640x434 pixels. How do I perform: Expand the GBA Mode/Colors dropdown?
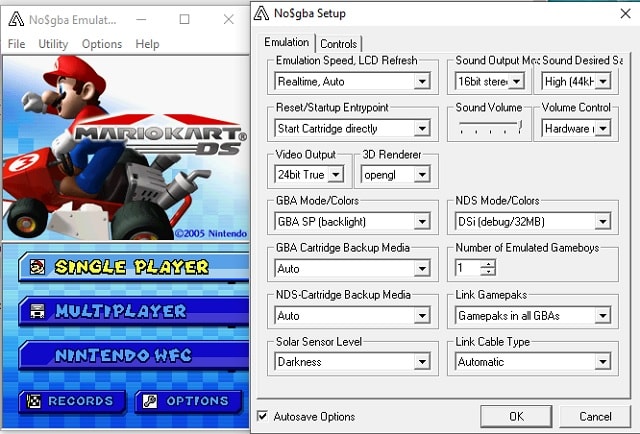pyautogui.click(x=352, y=221)
